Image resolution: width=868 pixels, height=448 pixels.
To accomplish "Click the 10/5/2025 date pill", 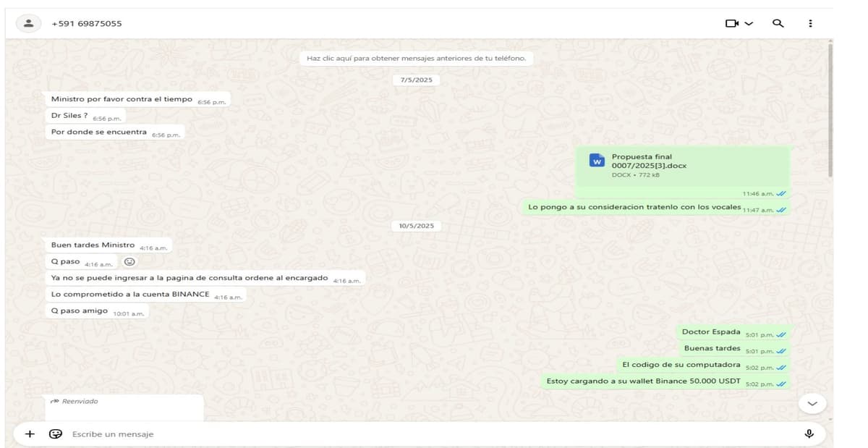I will point(416,225).
